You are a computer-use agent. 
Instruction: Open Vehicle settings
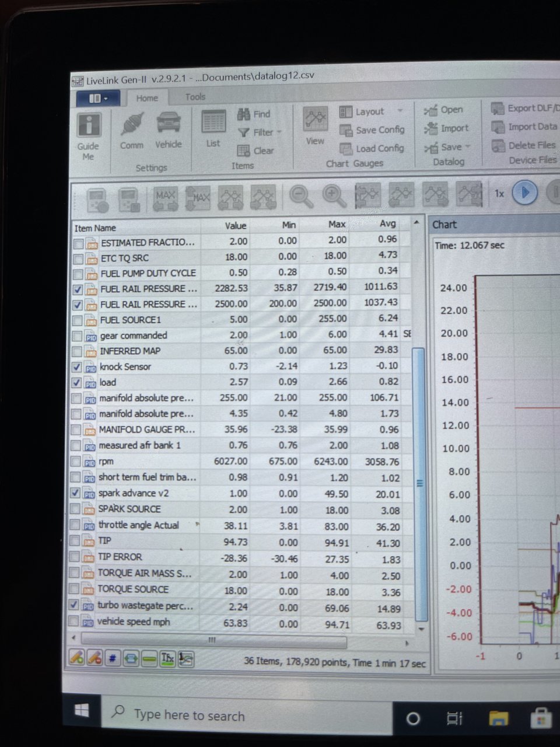(x=168, y=130)
